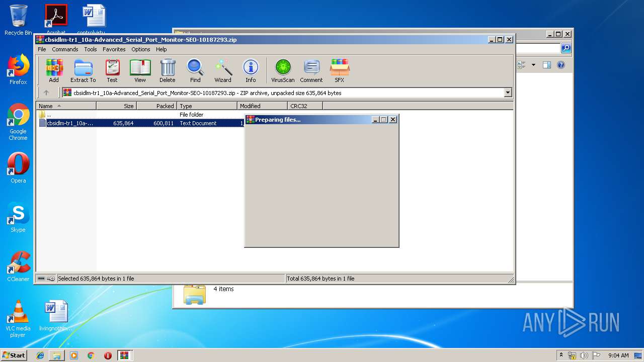Screen dimensions: 644x362
Task: Expand the archive path dropdown
Action: click(508, 93)
